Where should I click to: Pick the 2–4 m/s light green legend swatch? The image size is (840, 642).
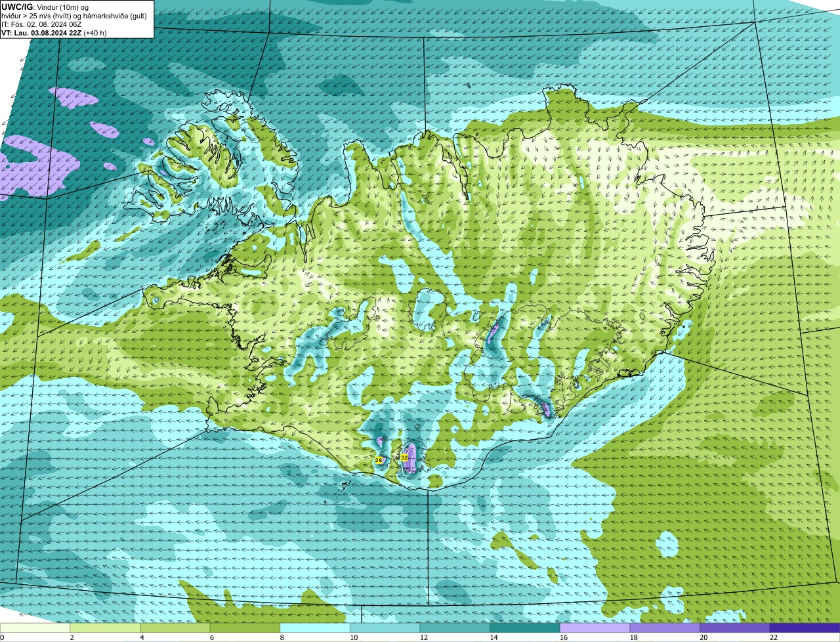(x=105, y=628)
